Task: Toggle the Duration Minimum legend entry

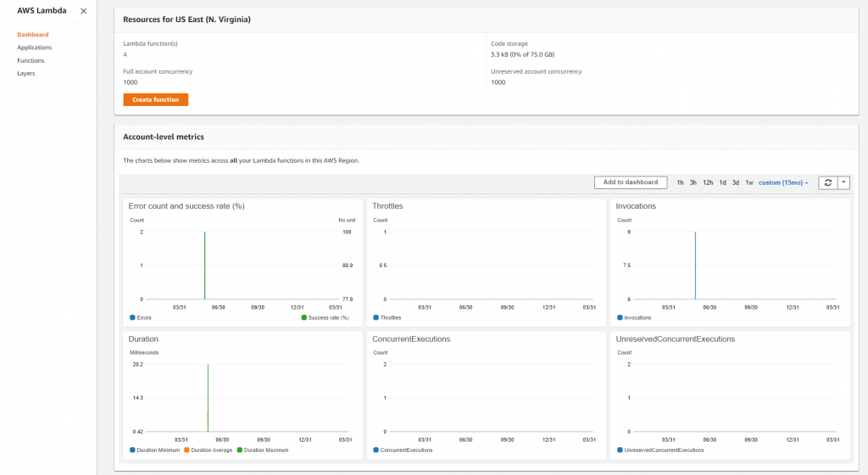Action: tap(154, 450)
